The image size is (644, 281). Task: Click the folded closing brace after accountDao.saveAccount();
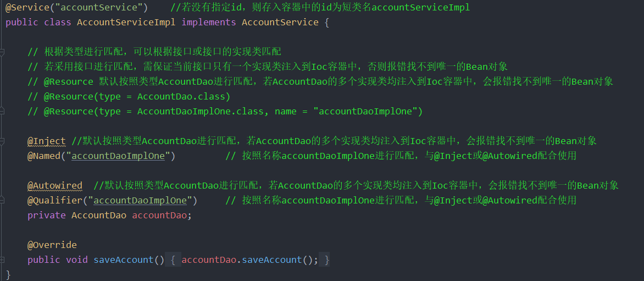click(x=326, y=260)
